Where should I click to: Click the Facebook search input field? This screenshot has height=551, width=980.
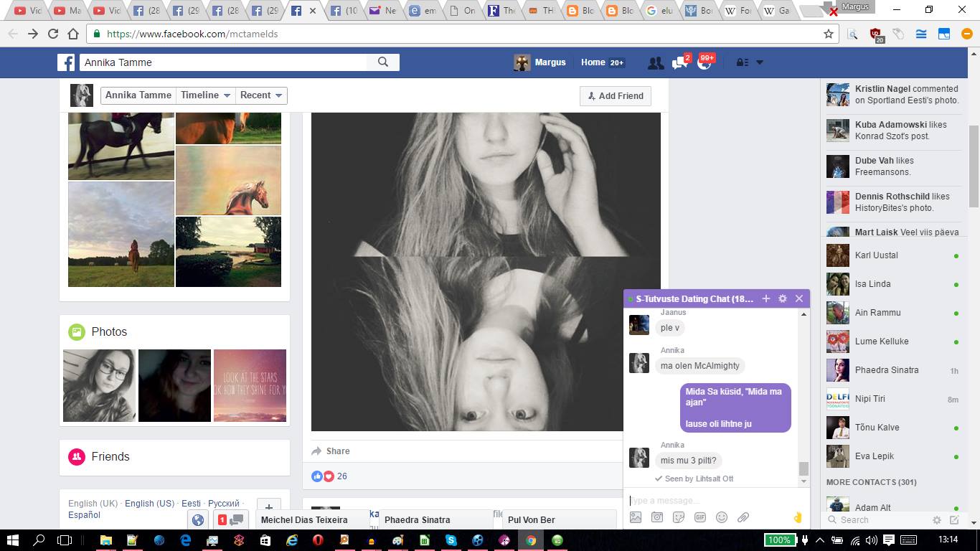click(x=223, y=62)
